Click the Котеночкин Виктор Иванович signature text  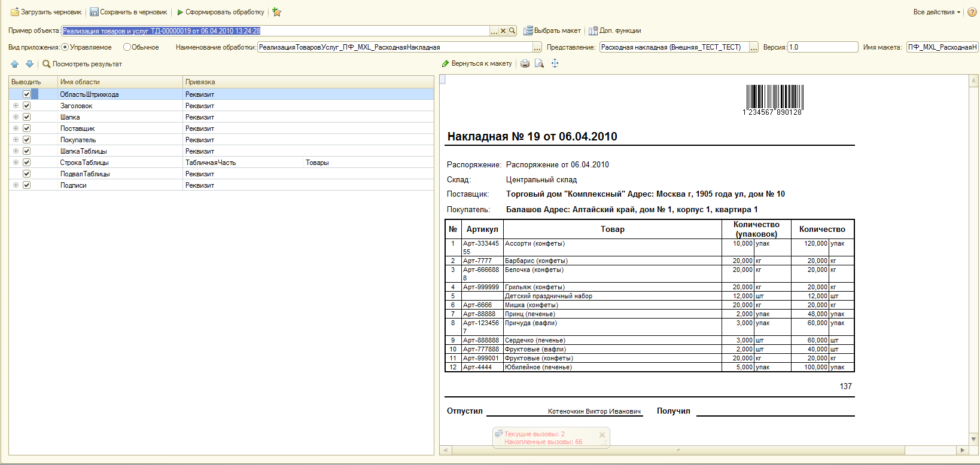pos(594,411)
